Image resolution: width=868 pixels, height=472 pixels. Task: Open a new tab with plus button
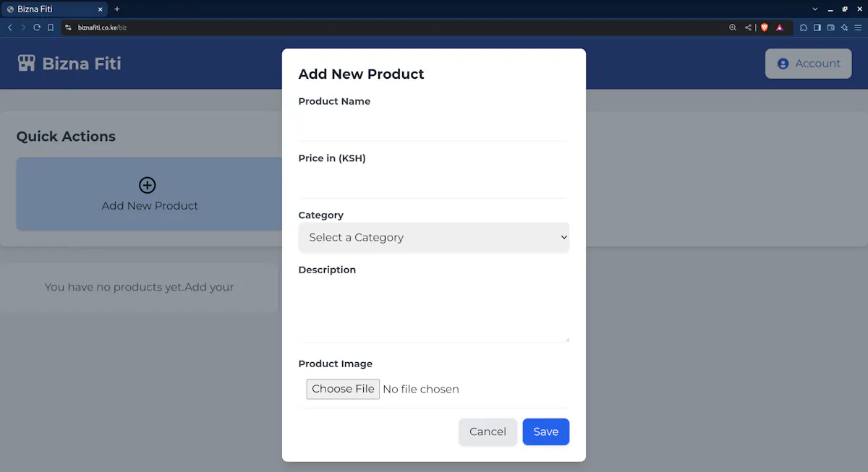point(117,9)
